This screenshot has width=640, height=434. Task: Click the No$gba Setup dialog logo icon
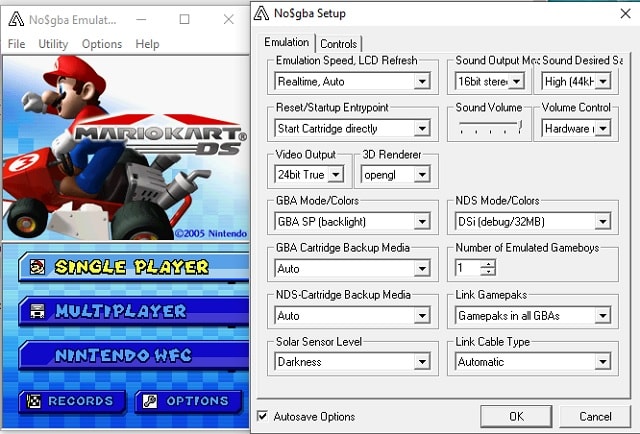(x=261, y=13)
